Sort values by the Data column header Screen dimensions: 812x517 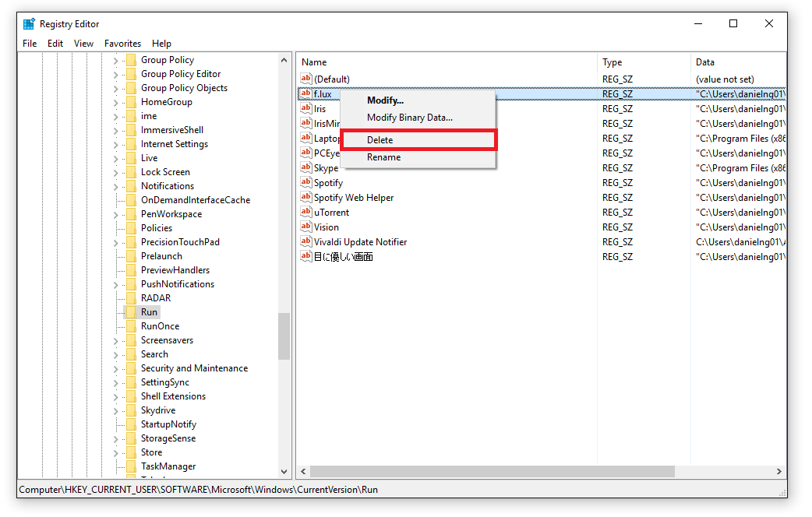click(x=739, y=62)
